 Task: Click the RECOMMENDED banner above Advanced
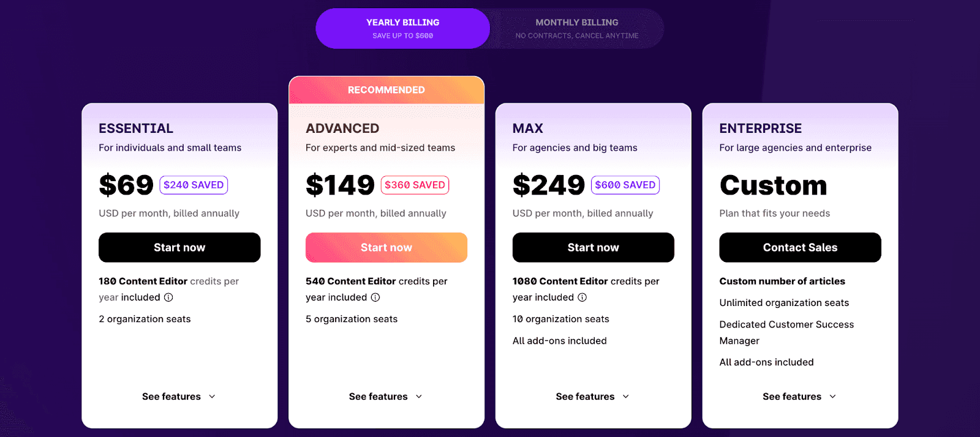[386, 89]
